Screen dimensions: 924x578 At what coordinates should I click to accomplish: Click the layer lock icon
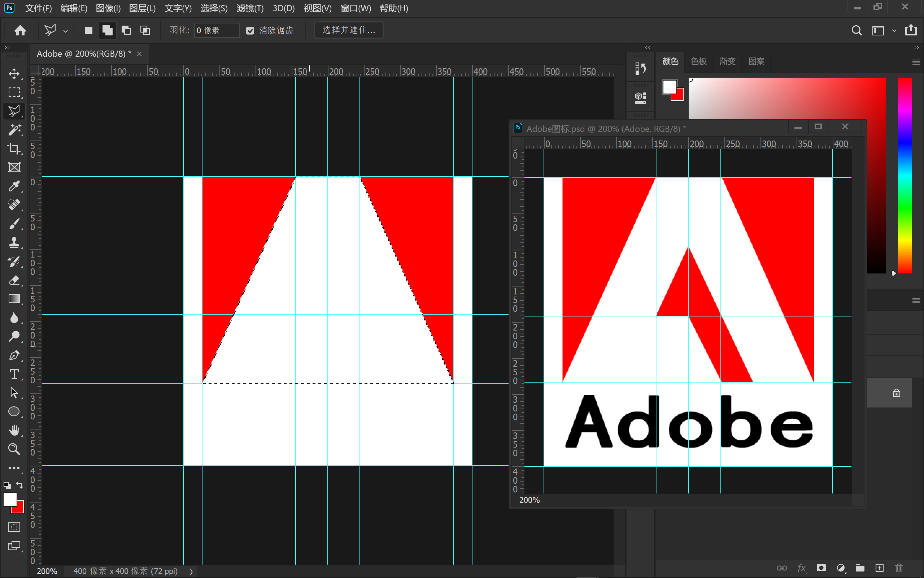[x=896, y=393]
